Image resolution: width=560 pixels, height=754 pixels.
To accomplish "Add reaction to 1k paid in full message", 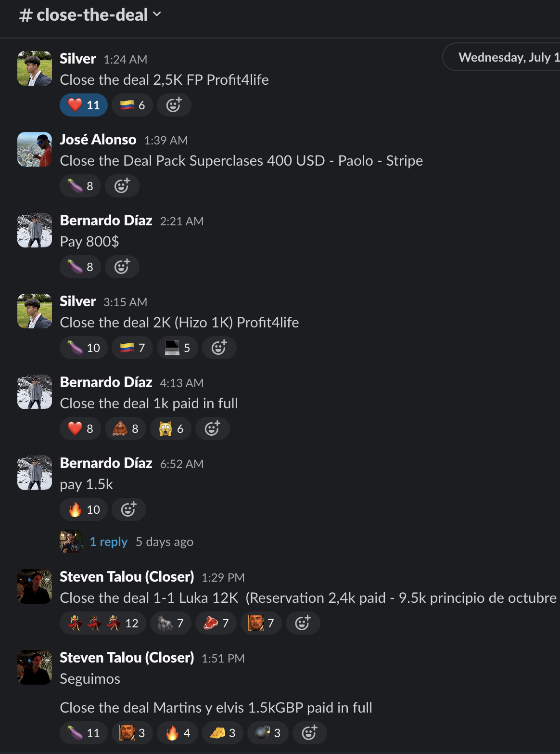I will (212, 429).
